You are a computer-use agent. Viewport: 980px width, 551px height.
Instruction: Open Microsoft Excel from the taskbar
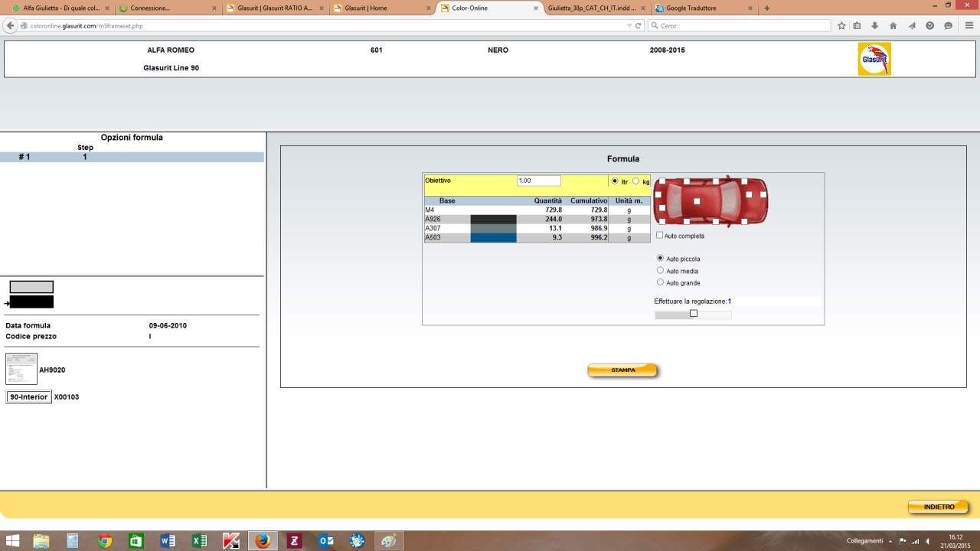pyautogui.click(x=199, y=541)
